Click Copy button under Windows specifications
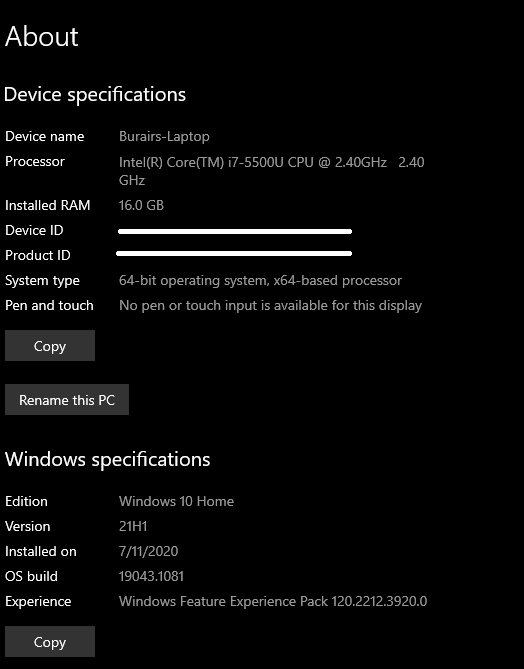Screen dimensions: 524x669 (50, 642)
